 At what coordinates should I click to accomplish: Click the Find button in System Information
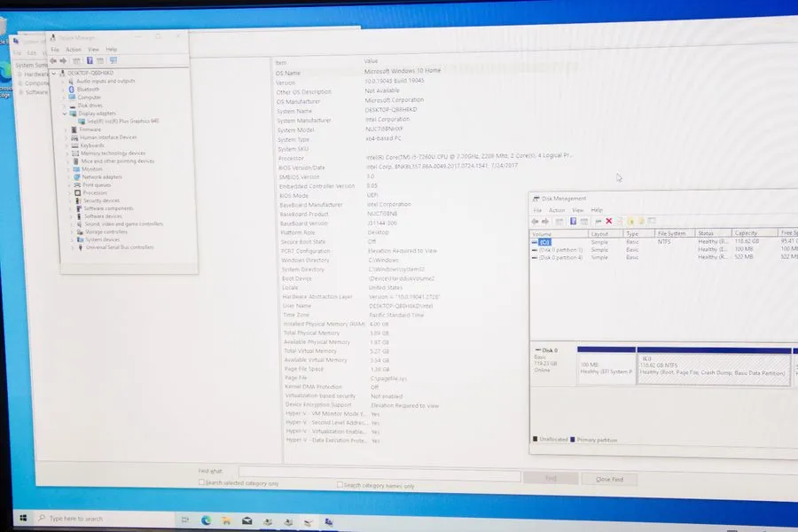click(x=550, y=479)
